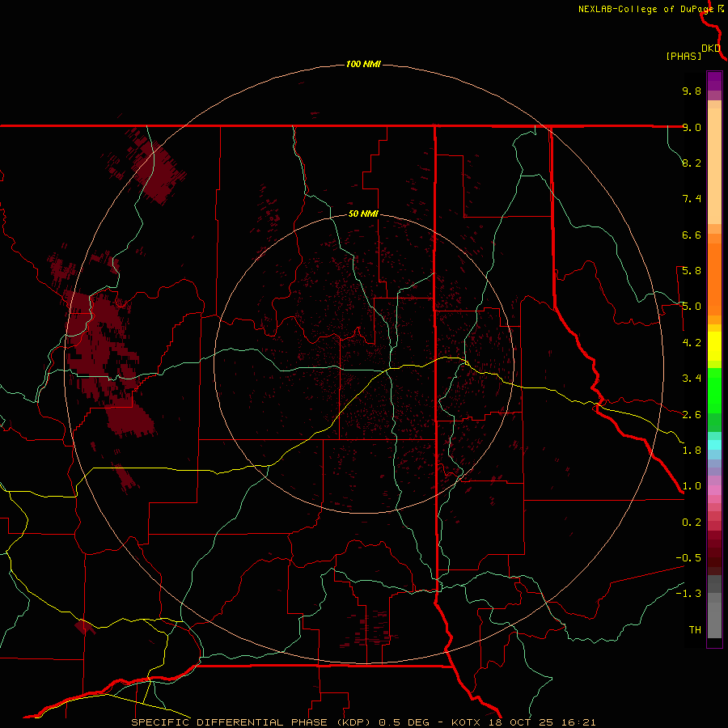This screenshot has height=728, width=728.
Task: Click the bright green color bar segment
Action: [x=714, y=390]
